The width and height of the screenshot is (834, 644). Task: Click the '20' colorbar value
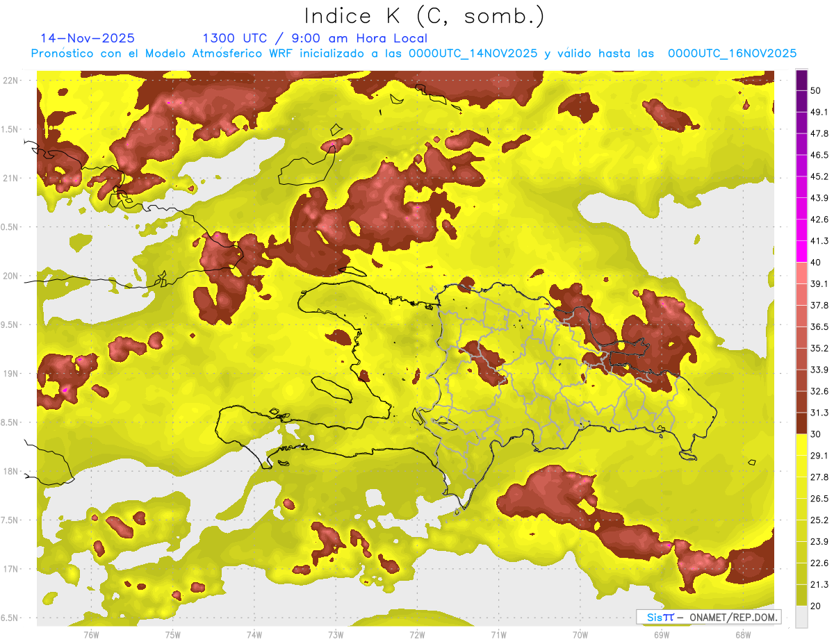pyautogui.click(x=816, y=606)
